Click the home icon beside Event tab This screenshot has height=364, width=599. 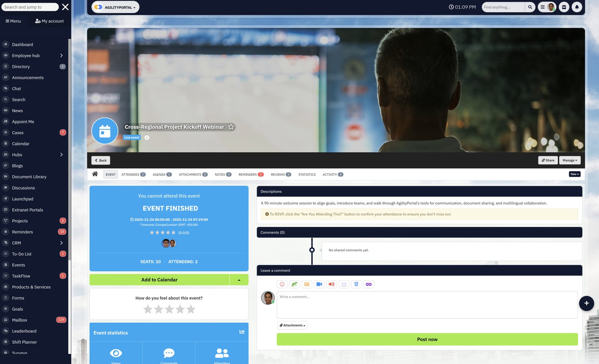click(95, 174)
